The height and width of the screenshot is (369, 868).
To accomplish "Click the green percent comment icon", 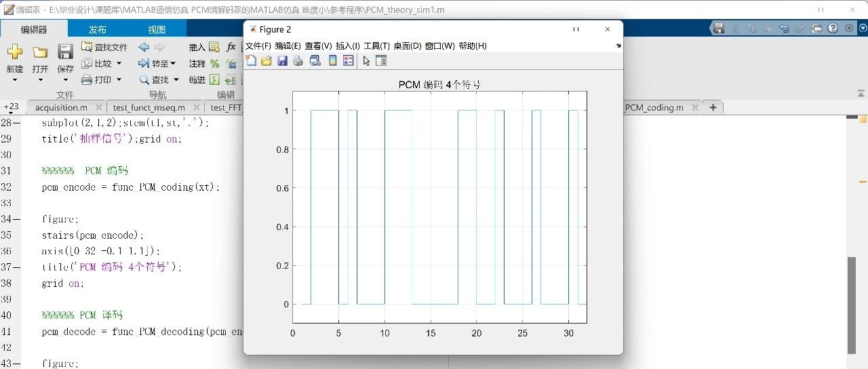I will (214, 63).
